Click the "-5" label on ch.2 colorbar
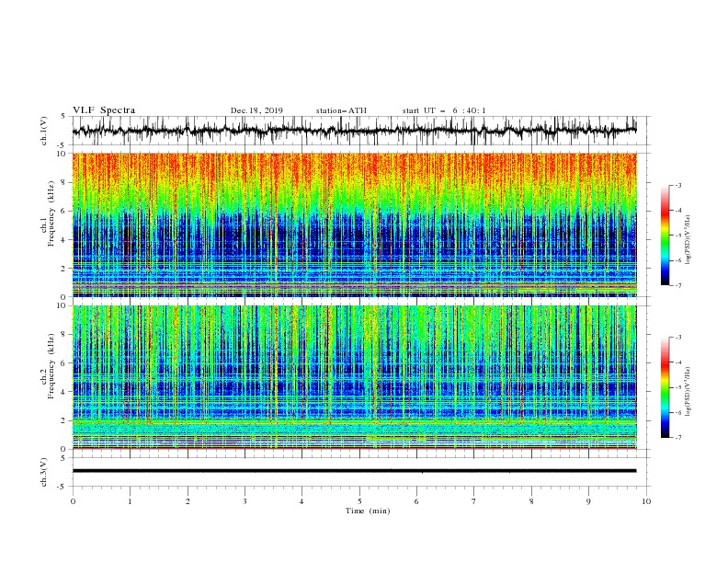 [677, 387]
